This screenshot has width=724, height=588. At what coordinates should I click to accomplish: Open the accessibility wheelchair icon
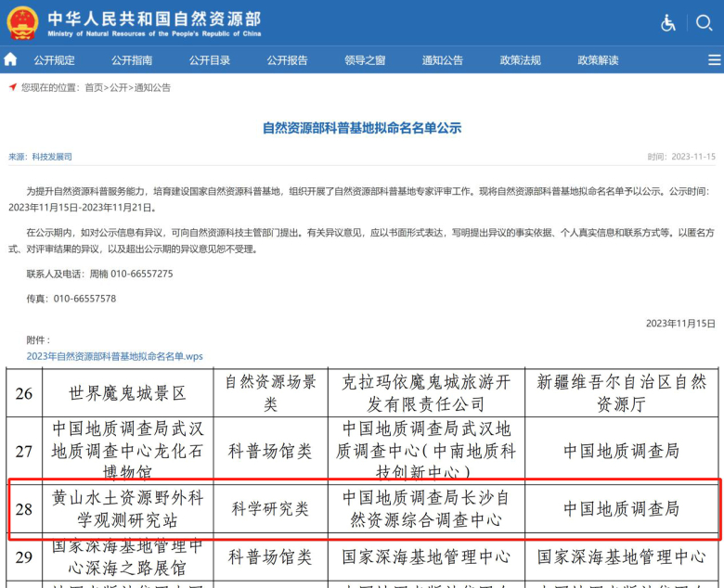pos(667,22)
